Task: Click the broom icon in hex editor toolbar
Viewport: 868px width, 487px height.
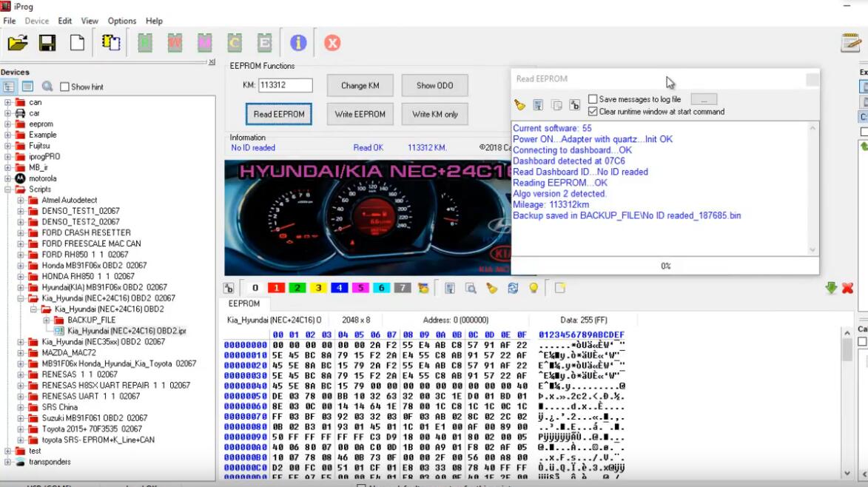Action: pyautogui.click(x=491, y=288)
